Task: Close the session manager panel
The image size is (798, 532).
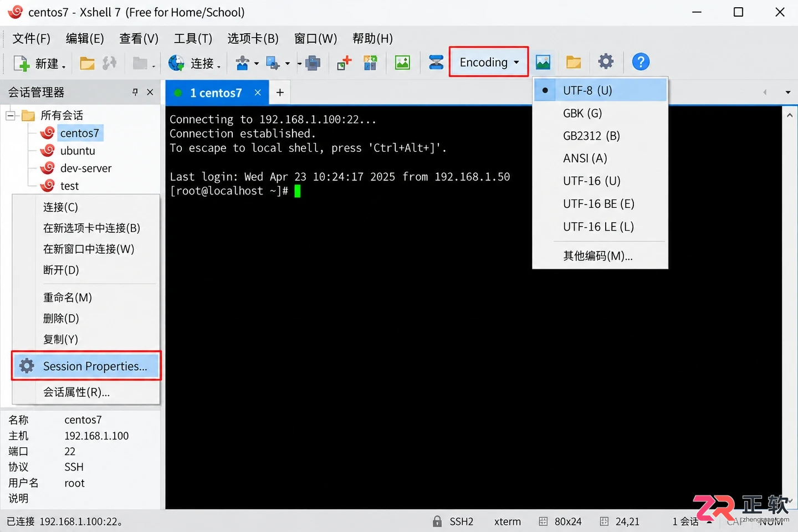Action: coord(150,92)
